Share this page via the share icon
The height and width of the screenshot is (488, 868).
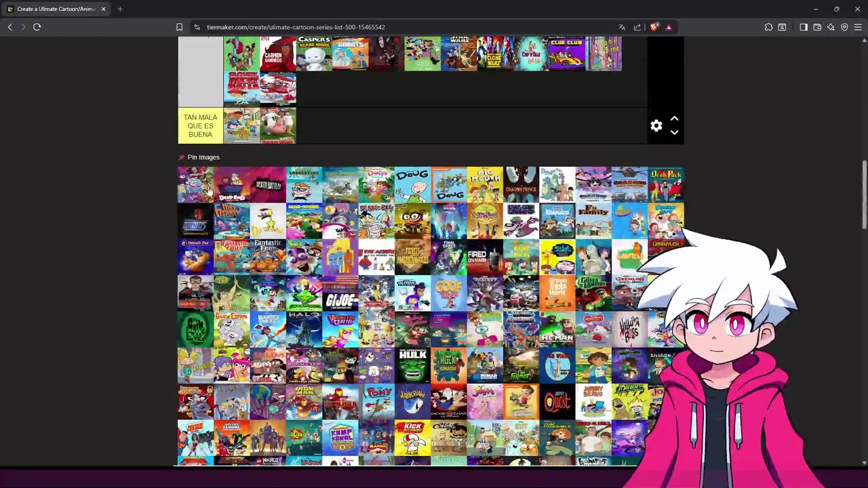637,27
